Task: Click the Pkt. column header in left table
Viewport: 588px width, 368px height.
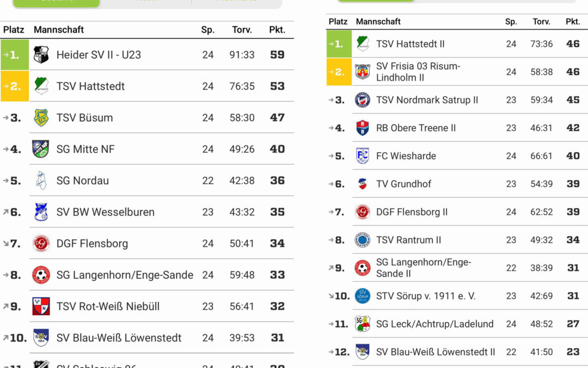Action: click(x=277, y=29)
